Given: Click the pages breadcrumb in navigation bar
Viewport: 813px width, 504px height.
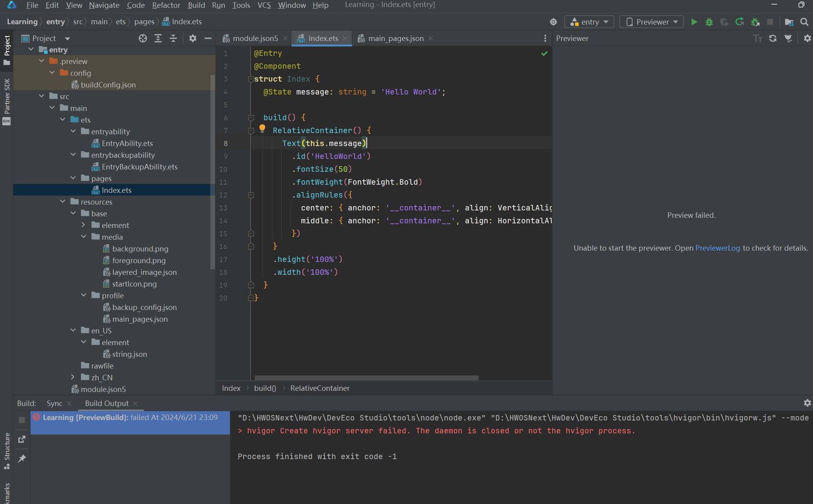Looking at the screenshot, I should (144, 22).
